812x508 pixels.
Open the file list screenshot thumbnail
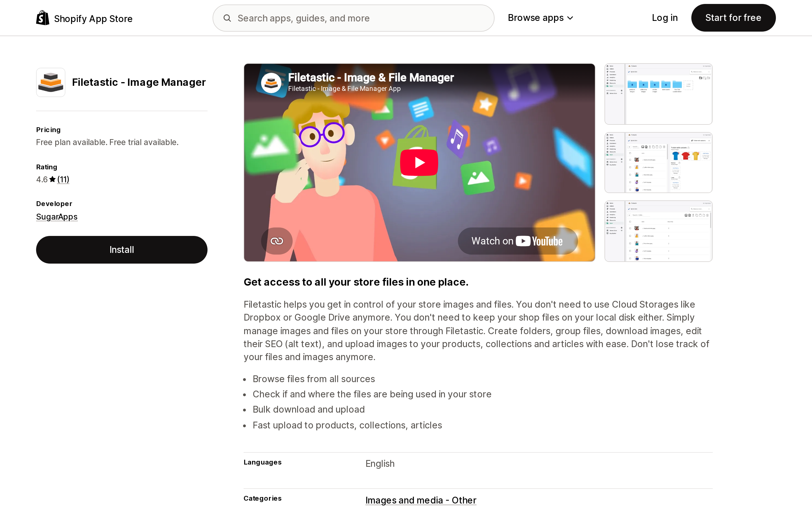pos(658,231)
